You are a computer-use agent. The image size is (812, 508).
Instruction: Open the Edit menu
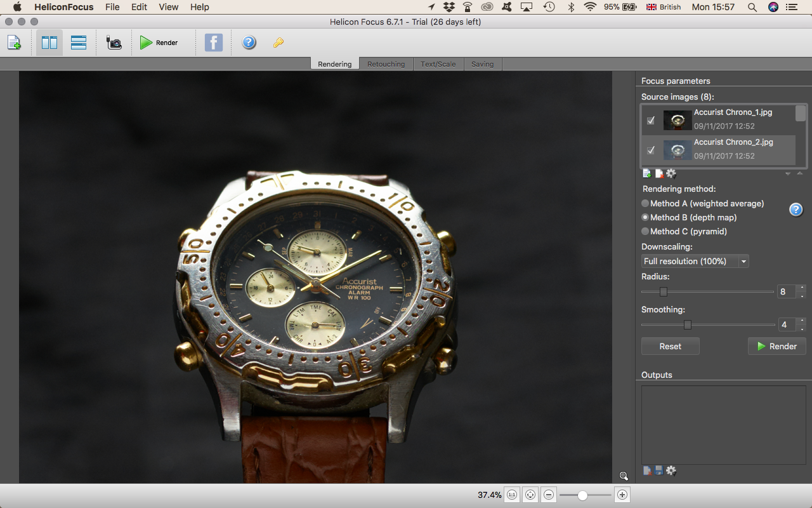139,7
